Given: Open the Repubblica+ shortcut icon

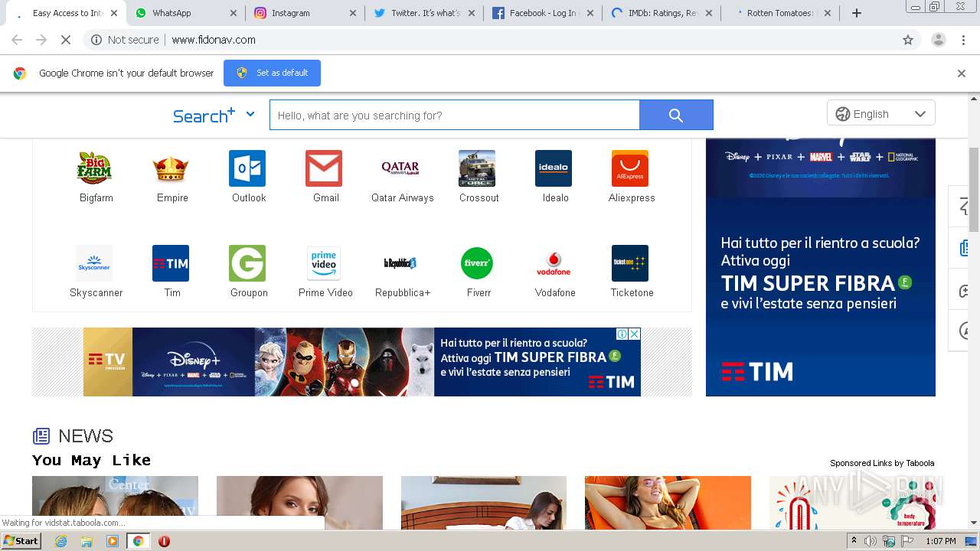Looking at the screenshot, I should point(400,263).
